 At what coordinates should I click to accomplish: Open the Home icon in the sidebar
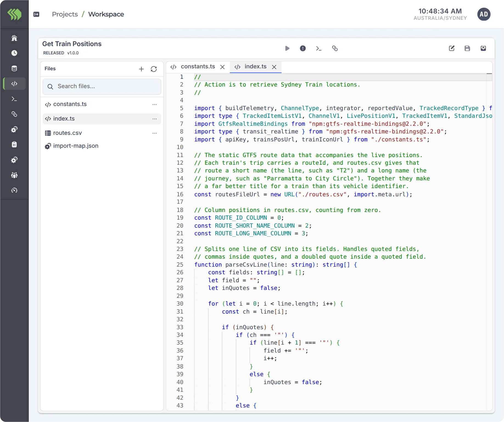pos(14,38)
